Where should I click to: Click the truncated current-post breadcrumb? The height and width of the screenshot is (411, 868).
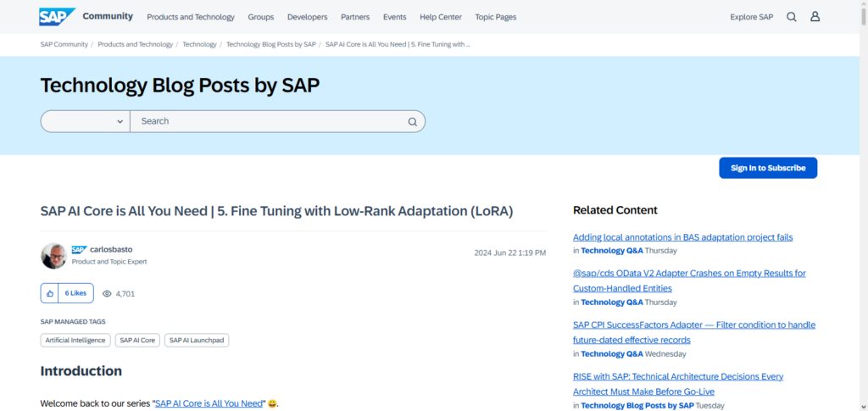398,44
